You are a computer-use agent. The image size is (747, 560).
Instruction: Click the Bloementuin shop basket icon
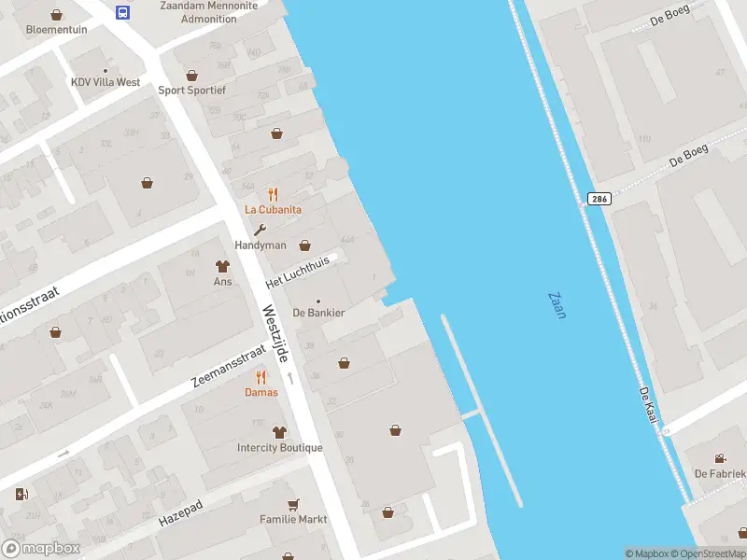pyautogui.click(x=57, y=15)
